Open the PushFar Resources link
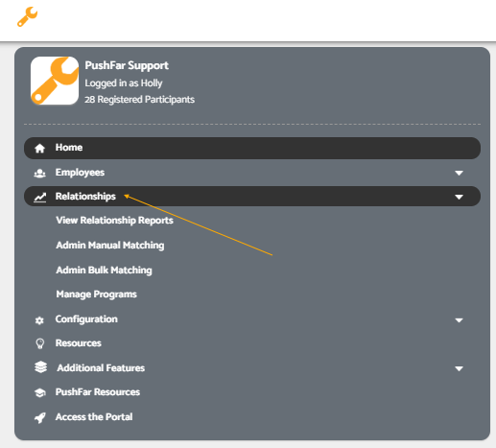Viewport: 496px width, 448px height. (98, 392)
